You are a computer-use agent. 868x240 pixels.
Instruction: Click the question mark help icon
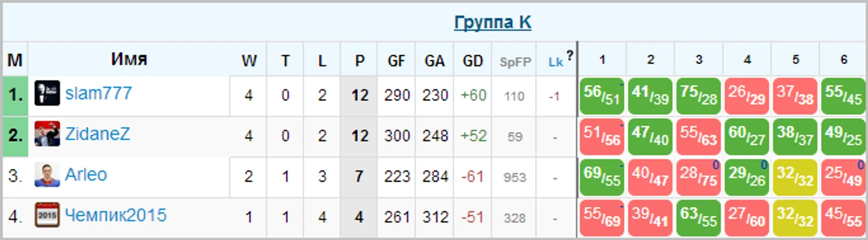(x=570, y=56)
